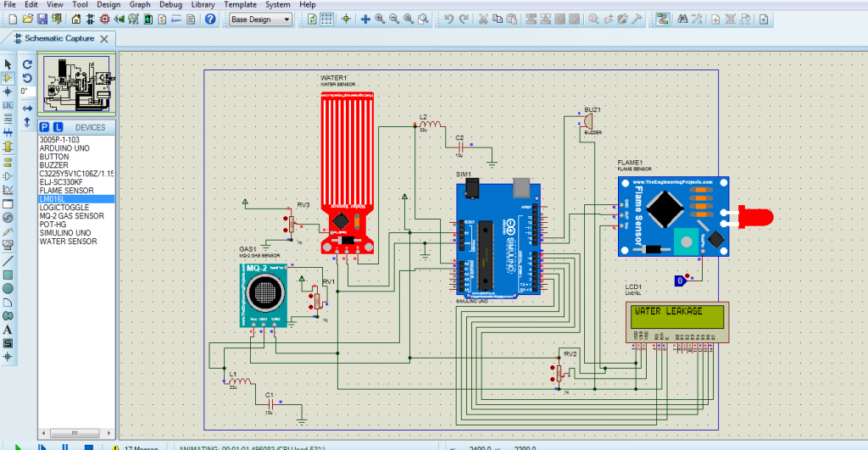The width and height of the screenshot is (868, 450).
Task: Select the Component mode tool
Action: [x=8, y=78]
